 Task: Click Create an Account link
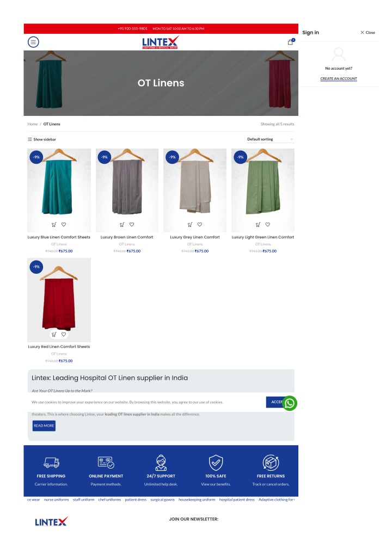click(339, 79)
